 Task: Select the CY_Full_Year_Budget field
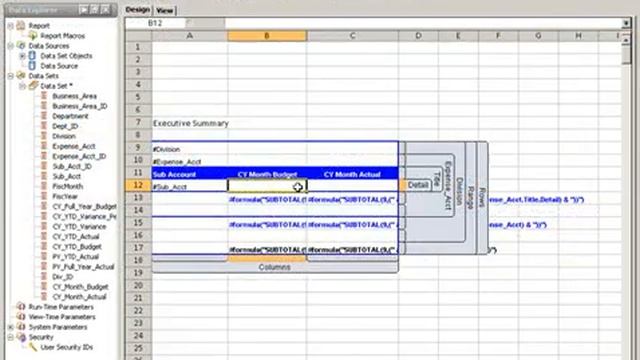tap(84, 207)
